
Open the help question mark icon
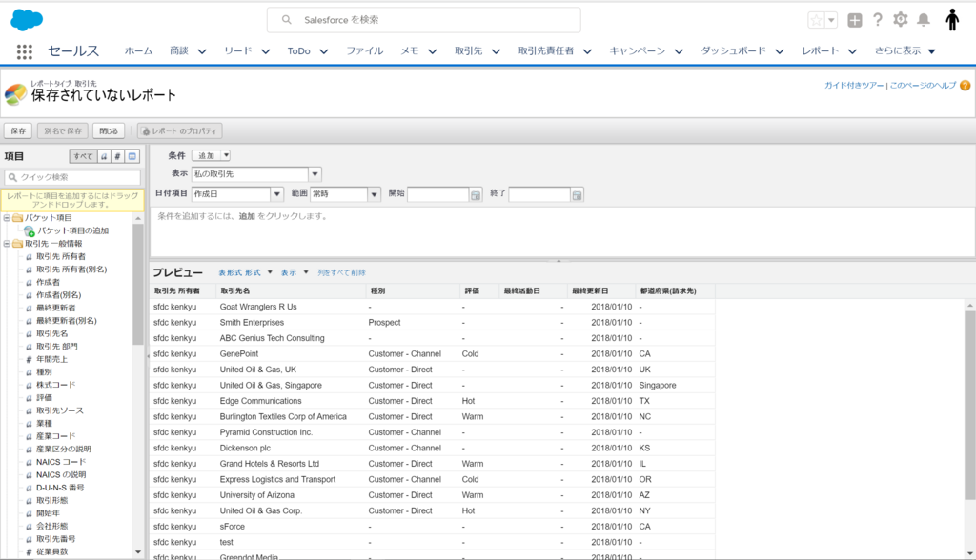(x=878, y=20)
